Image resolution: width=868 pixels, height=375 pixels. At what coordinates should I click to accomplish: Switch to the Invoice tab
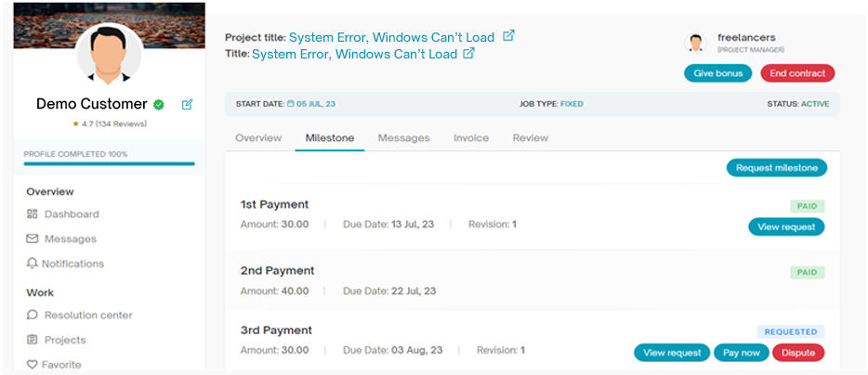click(x=470, y=138)
